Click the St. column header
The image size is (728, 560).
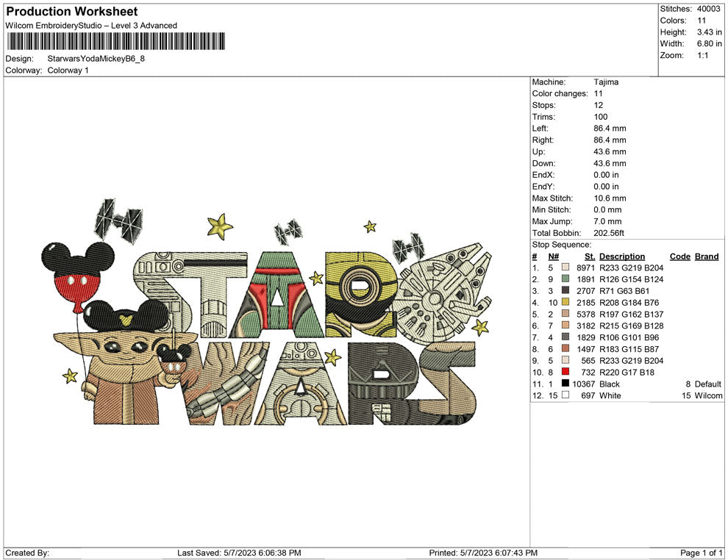[x=590, y=256]
